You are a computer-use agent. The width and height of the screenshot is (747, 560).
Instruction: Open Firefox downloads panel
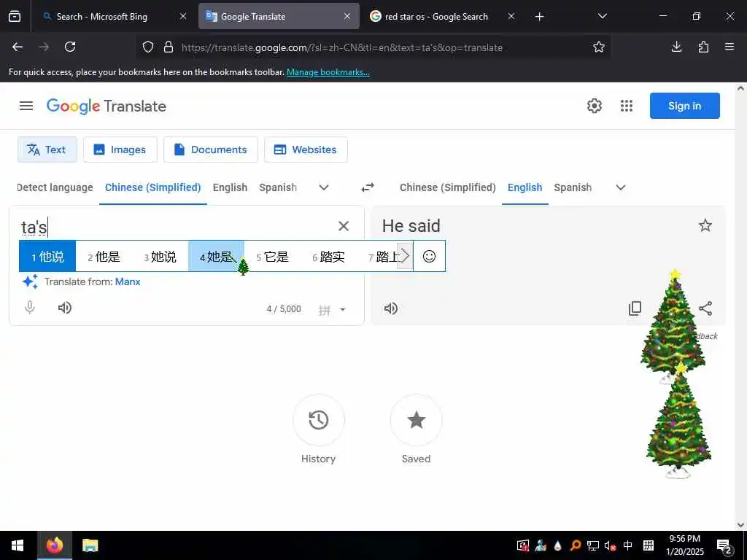click(x=676, y=47)
